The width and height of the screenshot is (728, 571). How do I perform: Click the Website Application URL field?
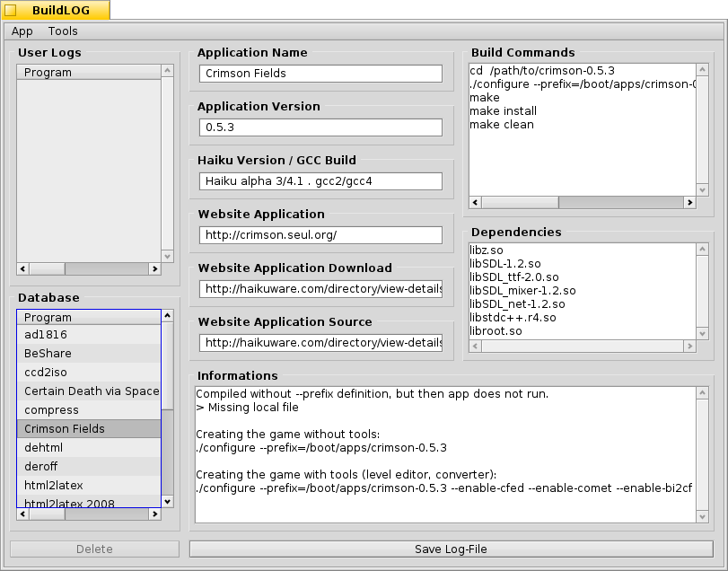coord(320,235)
